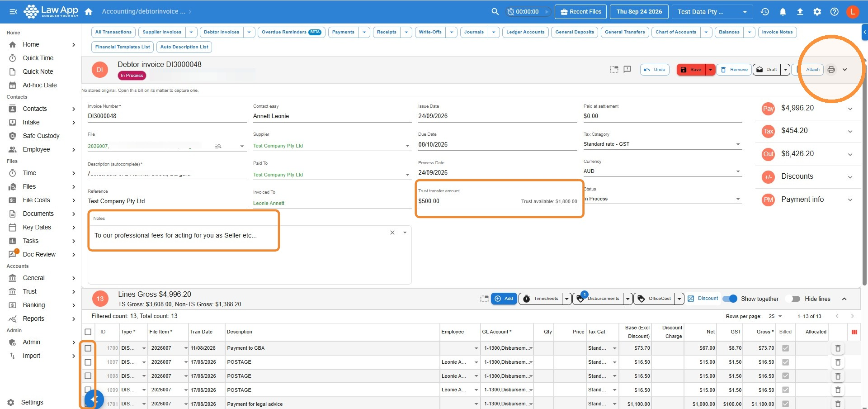Open the history clock icon in header

tap(765, 12)
